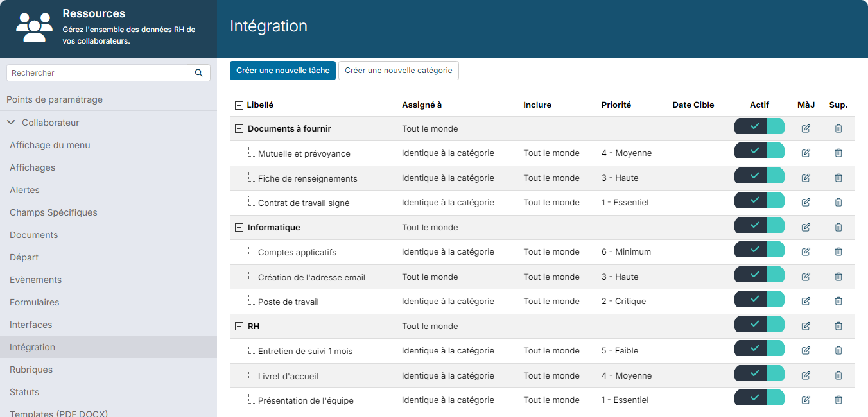Screen dimensions: 868x417
Task: Delete the Livret d'accueil task
Action: click(838, 375)
